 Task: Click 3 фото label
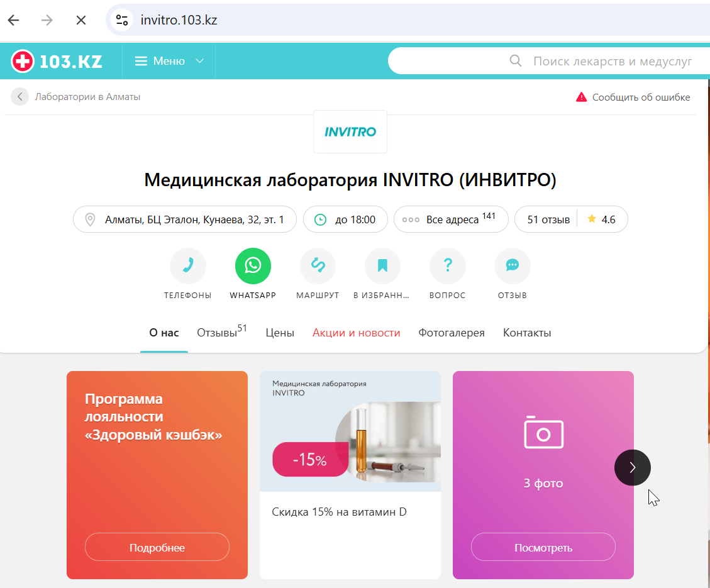tap(543, 483)
